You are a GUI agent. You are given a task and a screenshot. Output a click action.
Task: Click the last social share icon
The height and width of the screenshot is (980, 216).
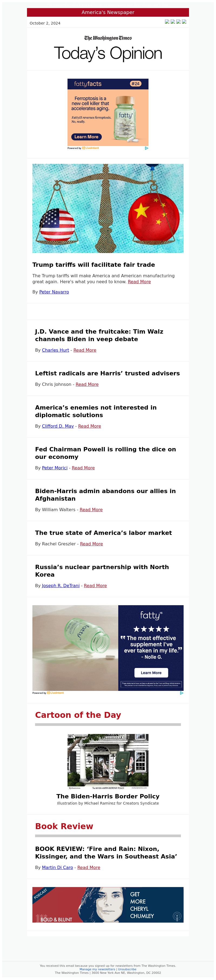(184, 22)
